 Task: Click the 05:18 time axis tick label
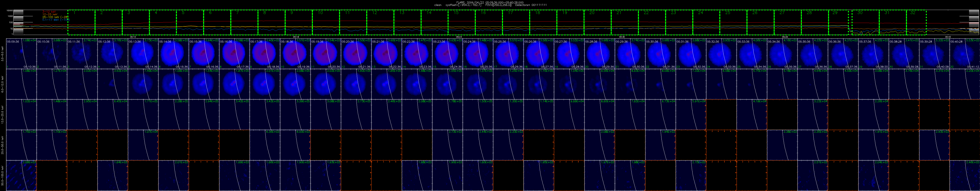pyautogui.click(x=296, y=37)
